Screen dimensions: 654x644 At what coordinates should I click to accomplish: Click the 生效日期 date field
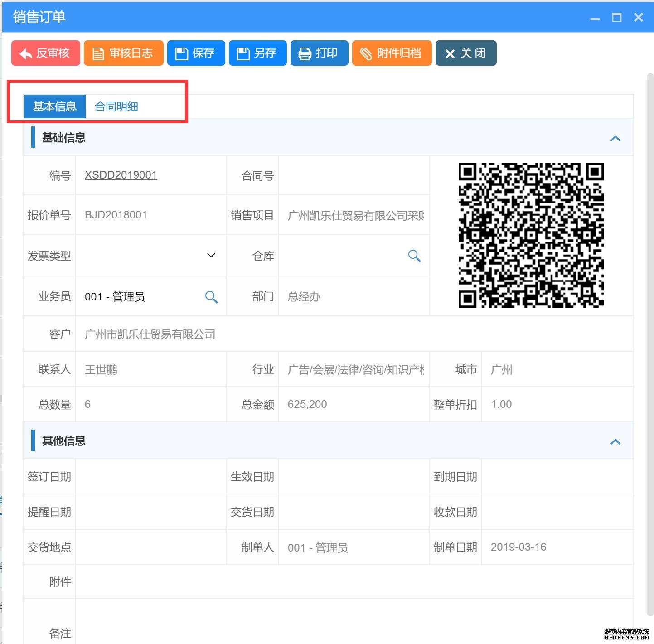354,477
